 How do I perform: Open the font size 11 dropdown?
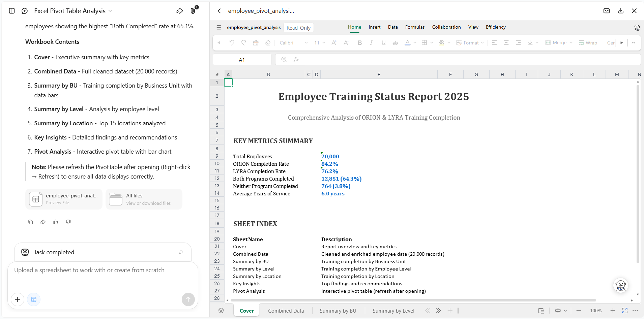[320, 43]
